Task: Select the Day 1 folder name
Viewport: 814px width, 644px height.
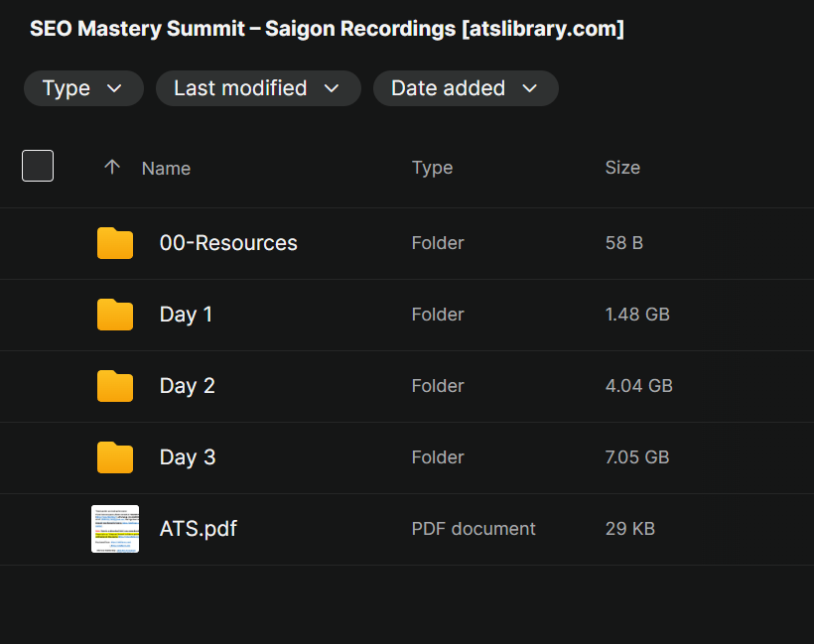Action: coord(186,315)
